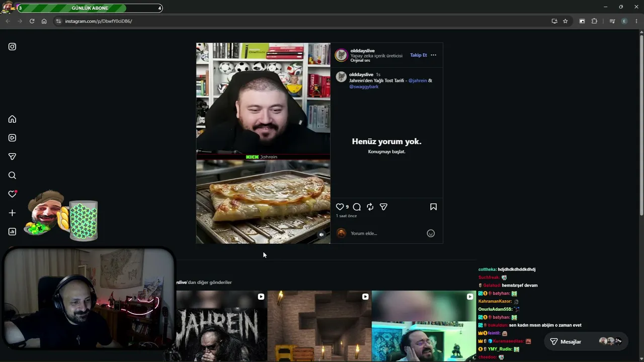Open the @swaggybark mention link

(x=364, y=86)
